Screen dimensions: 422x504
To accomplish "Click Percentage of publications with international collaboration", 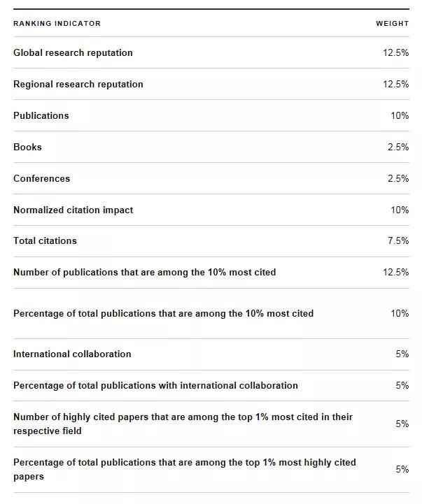I will 155,386.
